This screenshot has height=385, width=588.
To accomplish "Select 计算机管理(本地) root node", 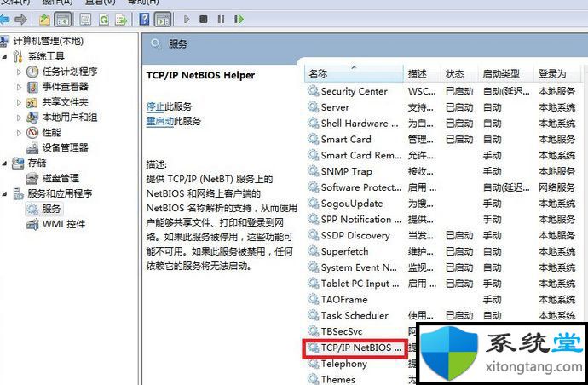I will 49,41.
